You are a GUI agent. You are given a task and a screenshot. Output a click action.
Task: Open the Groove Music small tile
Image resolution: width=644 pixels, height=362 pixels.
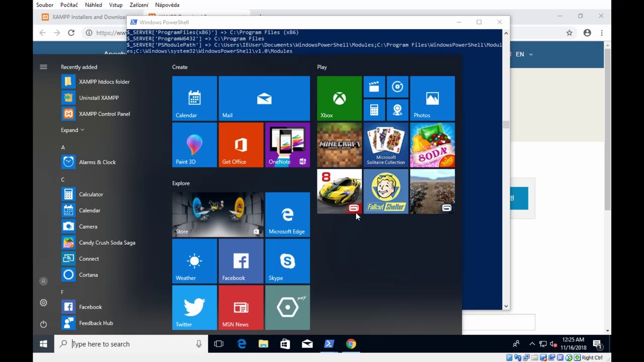397,87
